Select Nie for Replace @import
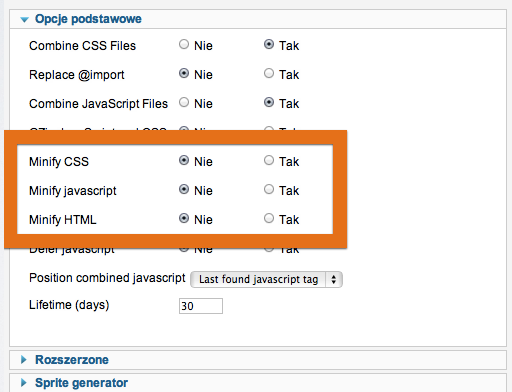 (x=184, y=73)
